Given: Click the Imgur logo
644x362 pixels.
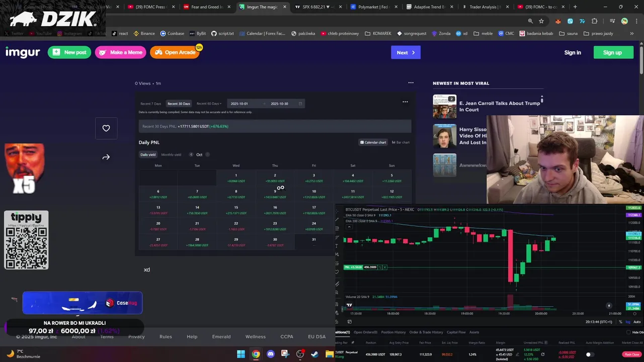Looking at the screenshot, I should 23,52.
